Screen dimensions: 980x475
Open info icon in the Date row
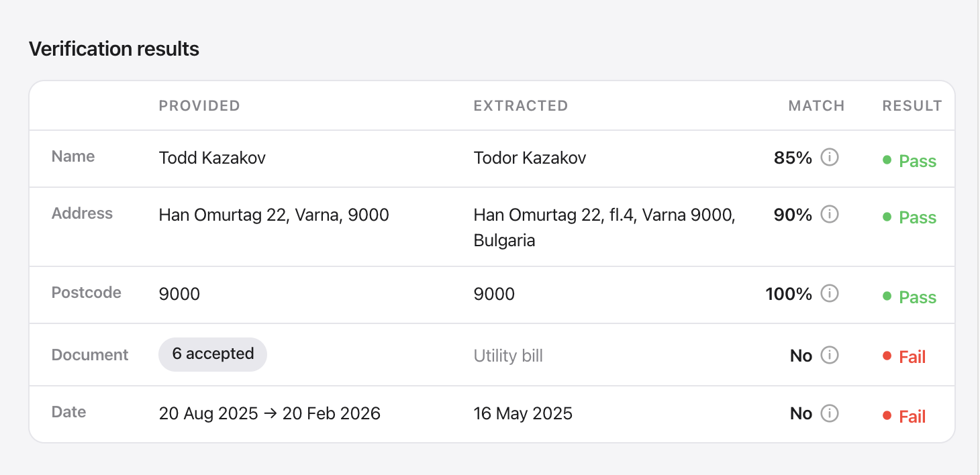(x=830, y=413)
